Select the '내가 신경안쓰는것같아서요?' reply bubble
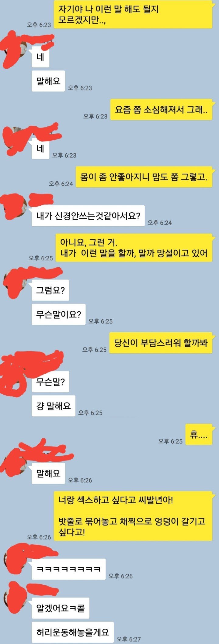Viewport: 219px width, 644px height. pos(88,216)
